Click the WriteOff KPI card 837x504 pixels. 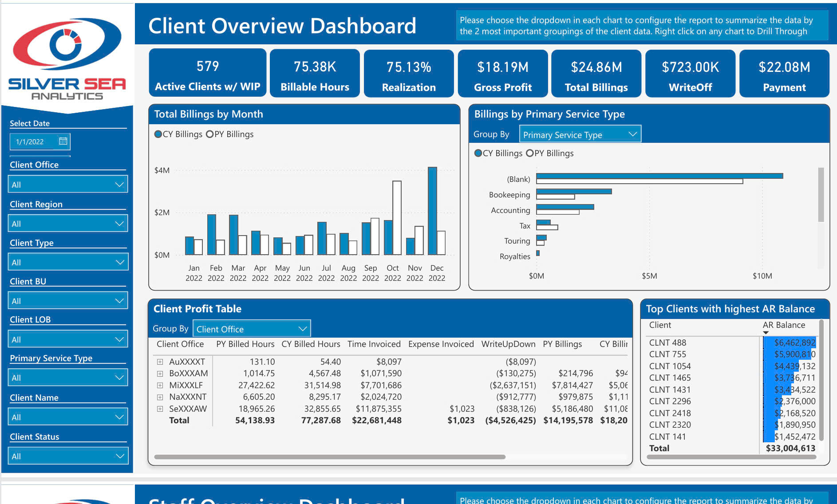690,73
